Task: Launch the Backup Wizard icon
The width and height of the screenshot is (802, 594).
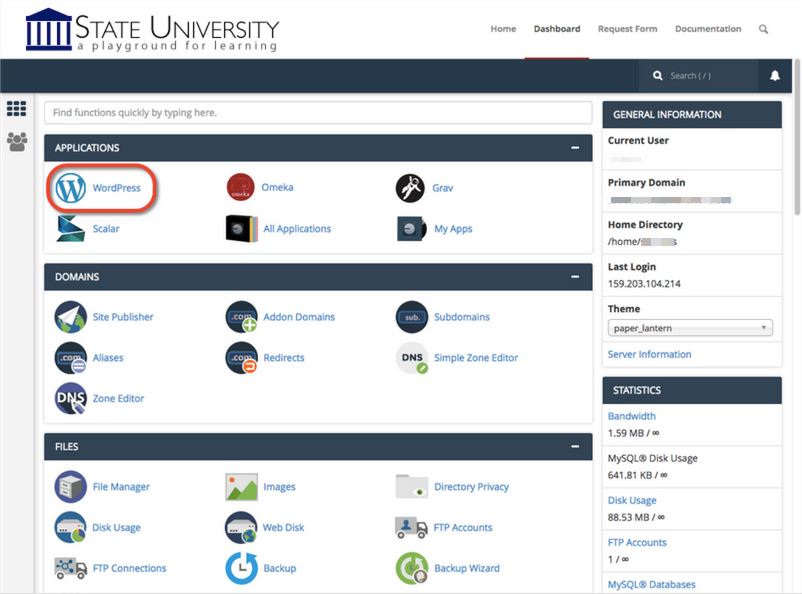Action: (412, 568)
